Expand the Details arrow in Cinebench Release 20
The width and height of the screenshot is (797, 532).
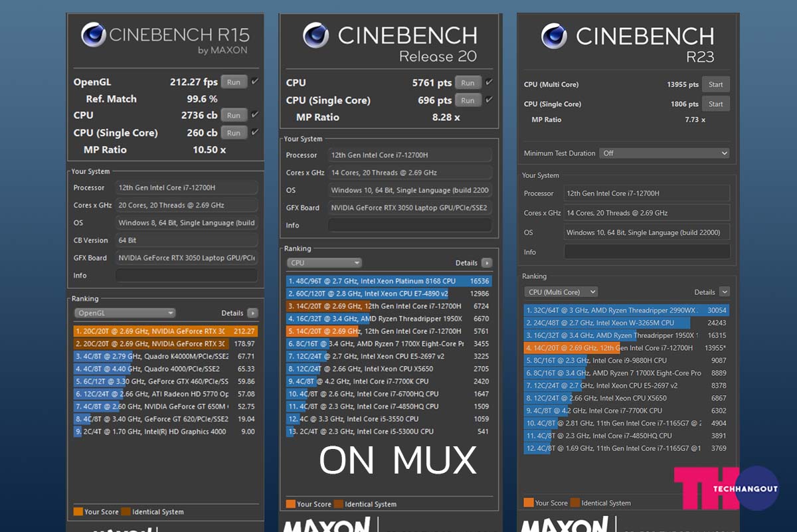pos(487,263)
